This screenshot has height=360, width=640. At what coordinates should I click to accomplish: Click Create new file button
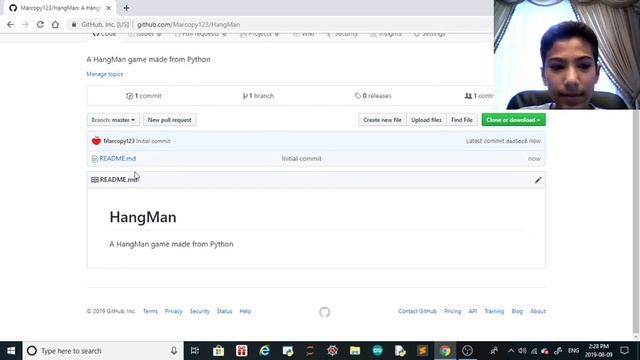click(x=382, y=120)
